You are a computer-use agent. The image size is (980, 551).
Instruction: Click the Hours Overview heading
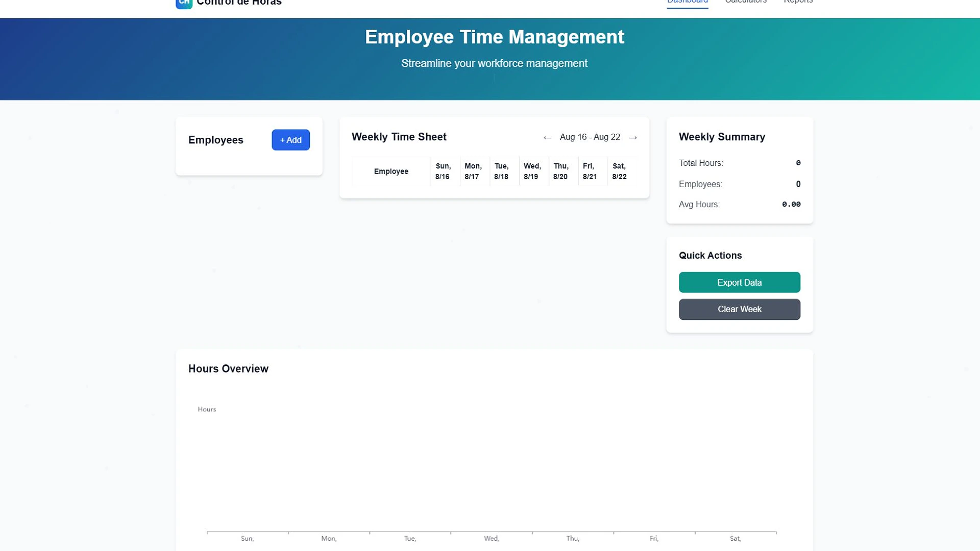(228, 369)
